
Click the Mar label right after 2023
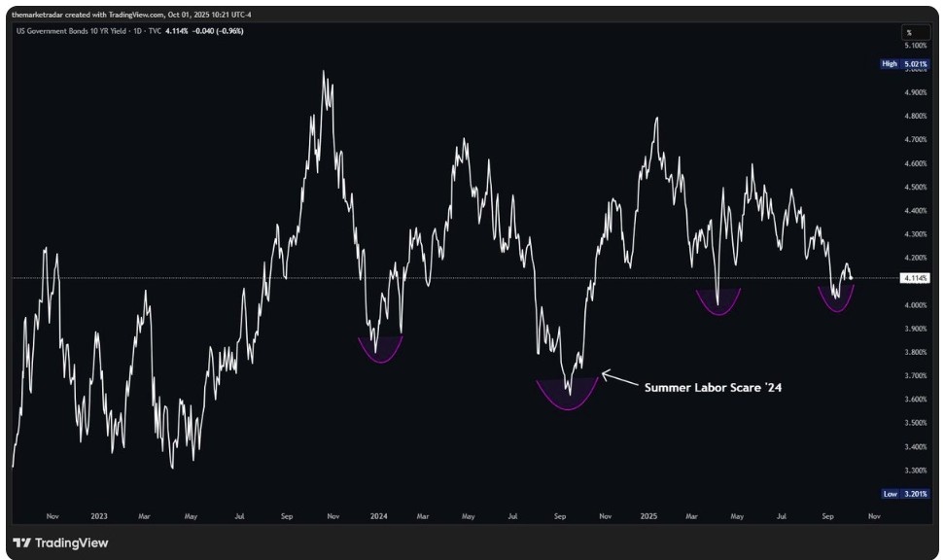tap(144, 516)
